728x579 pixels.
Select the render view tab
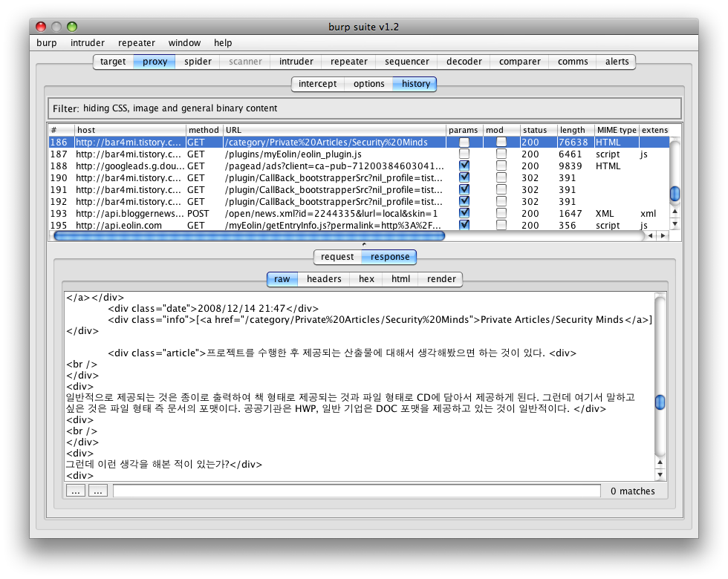(x=441, y=279)
